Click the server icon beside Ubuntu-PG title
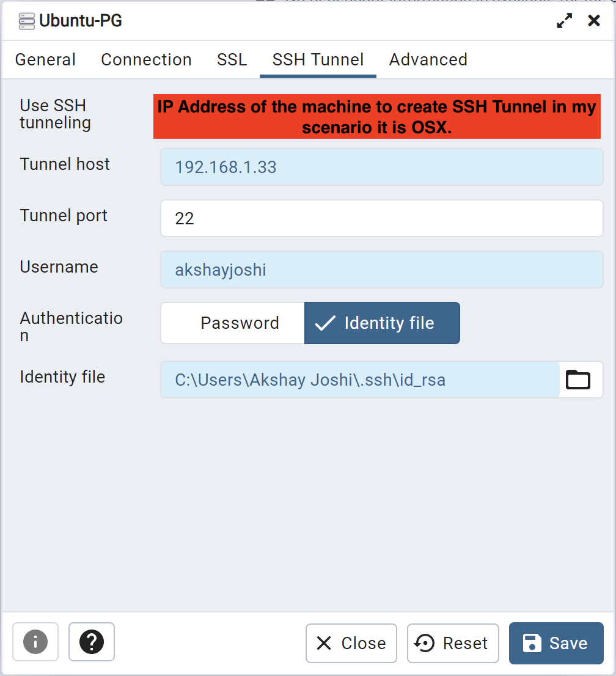This screenshot has height=676, width=616. click(27, 21)
